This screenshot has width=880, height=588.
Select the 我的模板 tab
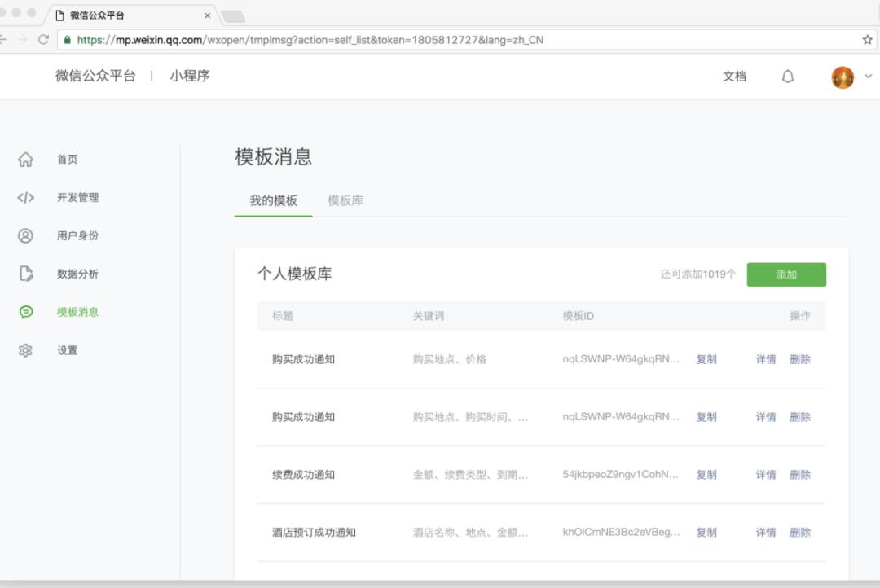point(273,201)
